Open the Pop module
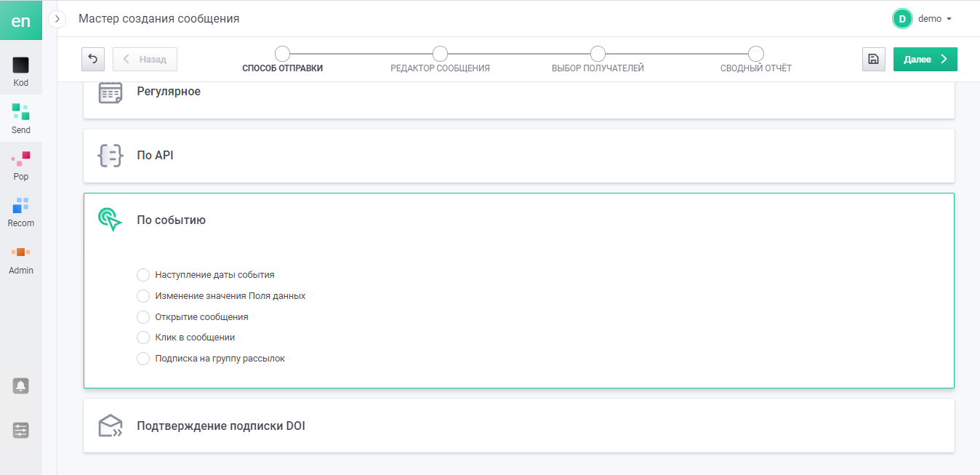This screenshot has height=475, width=980. 21,165
